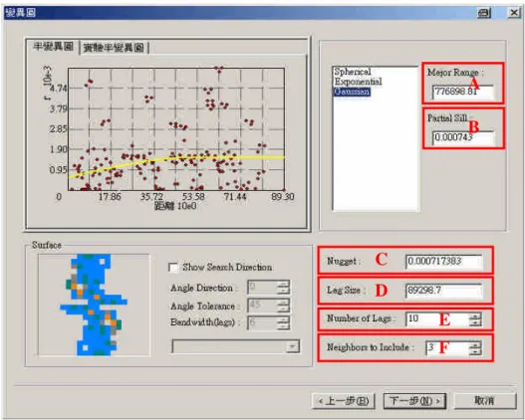Close the 變異圖 dialog window
Viewport: 525px width, 420px height.
pos(514,13)
